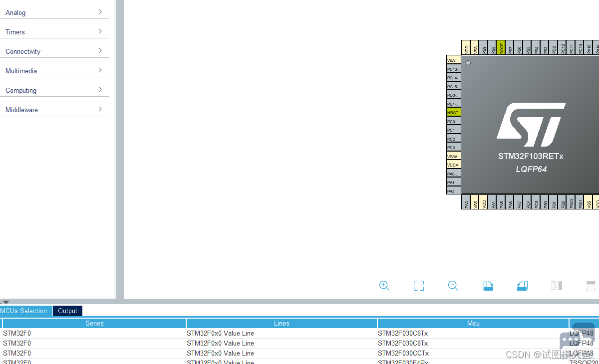The height and width of the screenshot is (364, 599).
Task: Click the PC14 pin on the chip
Action: pyautogui.click(x=454, y=77)
